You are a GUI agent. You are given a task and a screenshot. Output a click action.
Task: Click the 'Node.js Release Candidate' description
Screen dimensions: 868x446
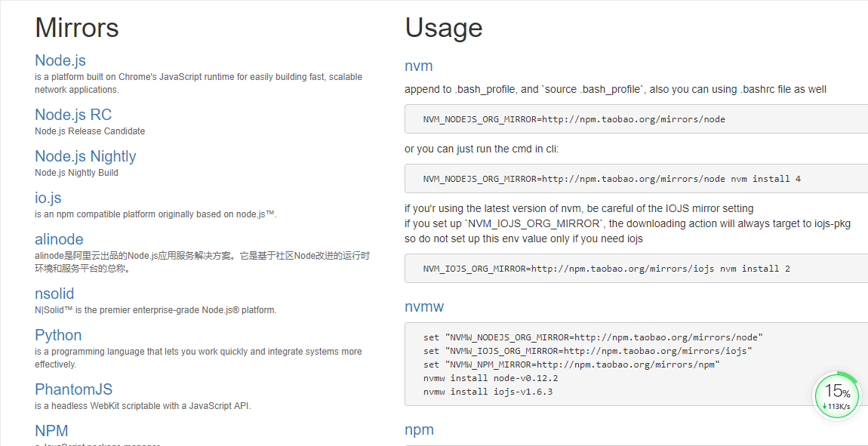click(x=90, y=131)
